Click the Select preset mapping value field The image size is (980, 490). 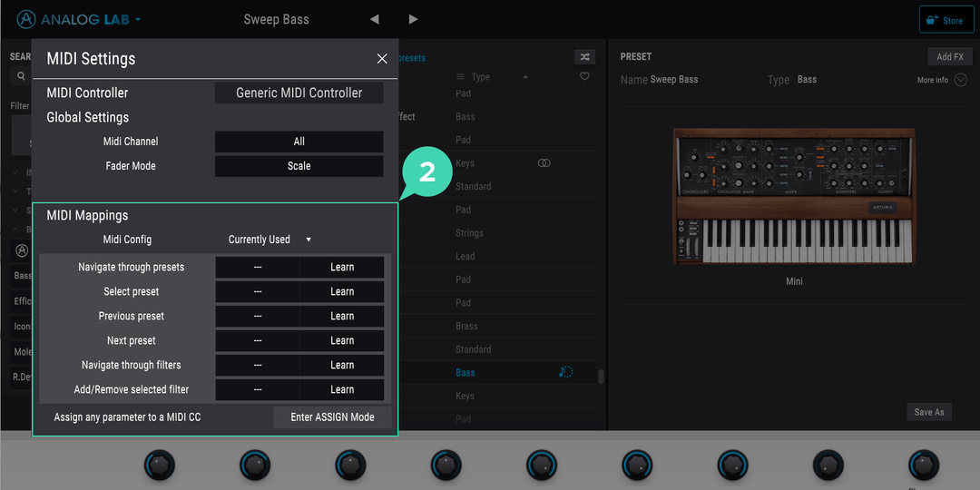tap(258, 291)
